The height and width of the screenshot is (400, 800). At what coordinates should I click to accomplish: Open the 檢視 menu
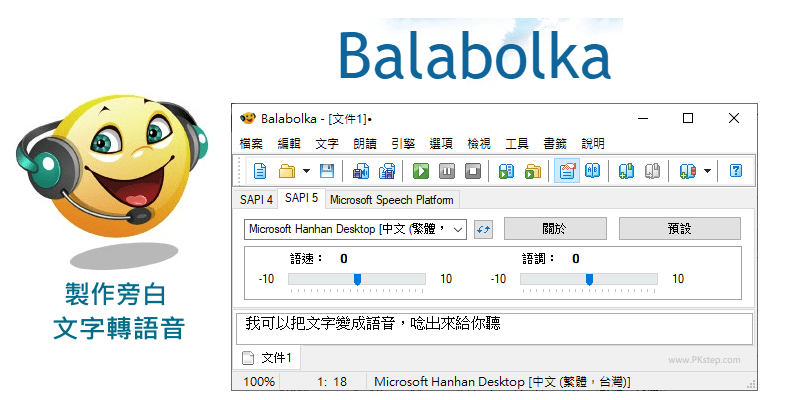(x=479, y=144)
